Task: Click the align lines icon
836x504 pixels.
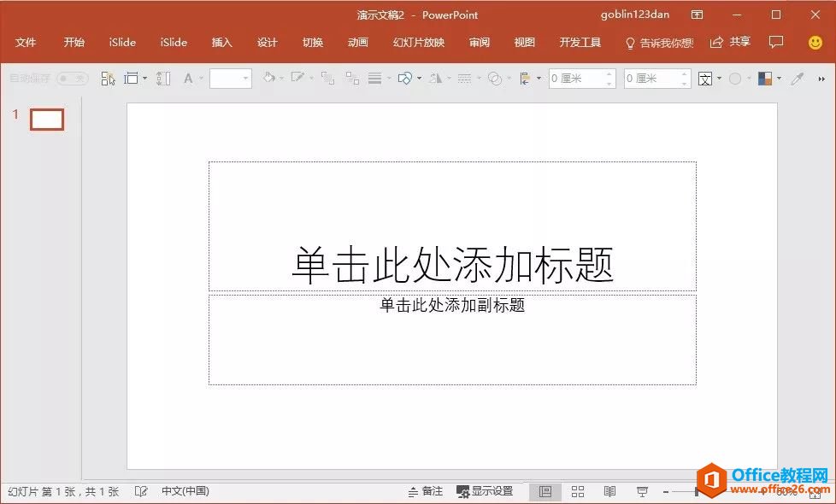Action: tap(374, 79)
